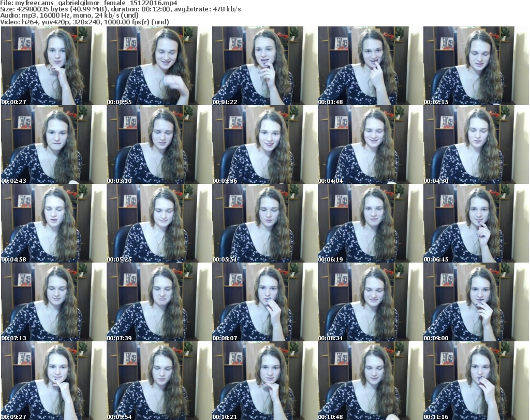Choose the frame marked 00:08:34
The width and height of the screenshot is (530, 420).
point(370,302)
